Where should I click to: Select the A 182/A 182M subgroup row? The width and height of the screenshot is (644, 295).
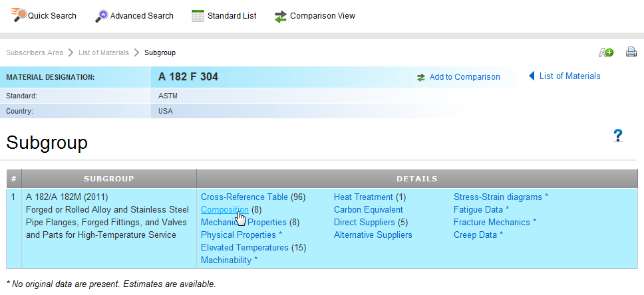click(322, 229)
